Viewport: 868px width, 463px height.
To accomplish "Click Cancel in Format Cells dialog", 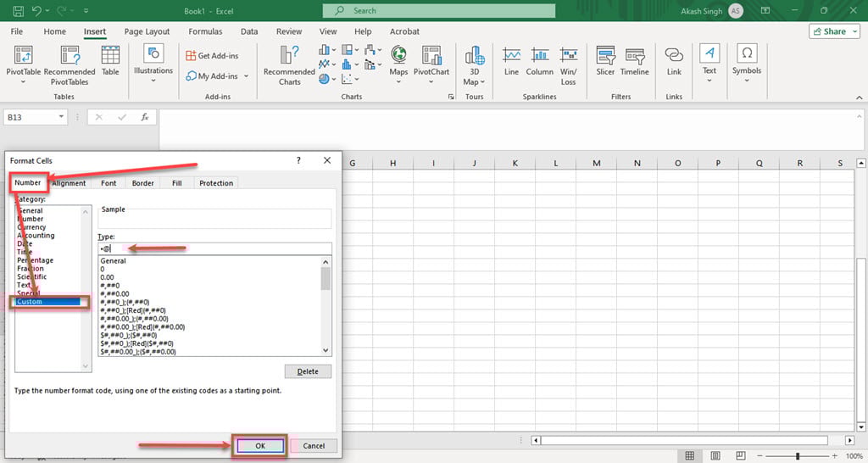I will (x=314, y=446).
